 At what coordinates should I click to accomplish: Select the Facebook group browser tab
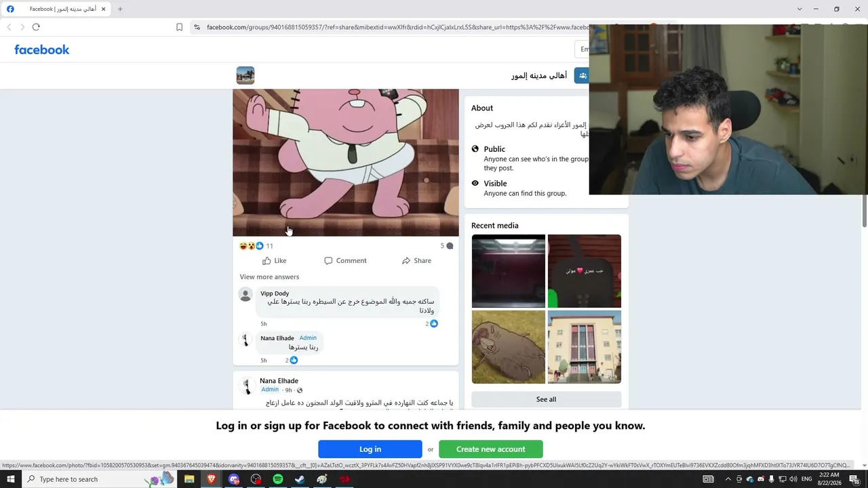pyautogui.click(x=57, y=9)
